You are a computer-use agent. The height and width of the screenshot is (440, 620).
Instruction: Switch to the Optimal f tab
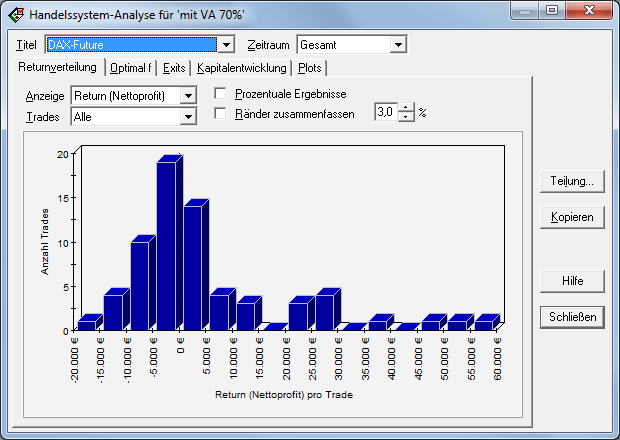(131, 68)
